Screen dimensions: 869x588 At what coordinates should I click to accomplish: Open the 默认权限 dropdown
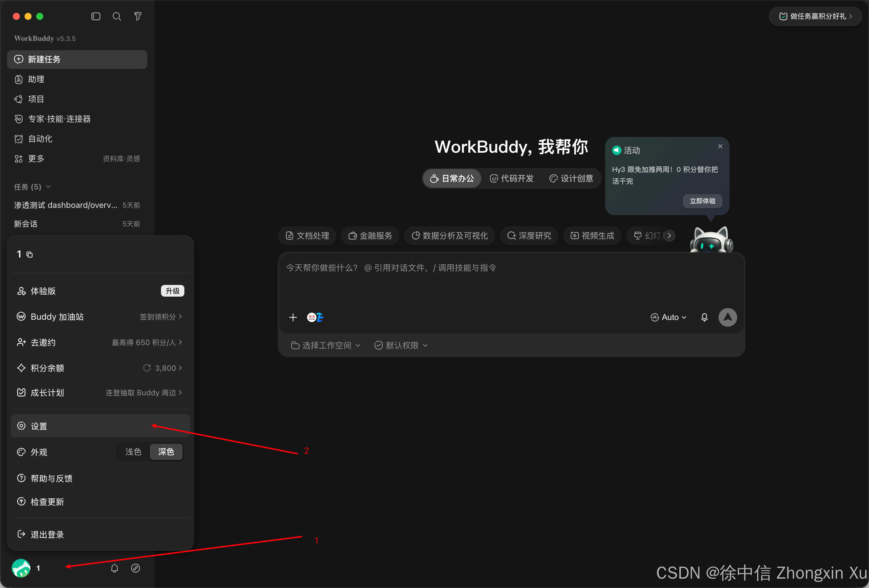coord(401,346)
